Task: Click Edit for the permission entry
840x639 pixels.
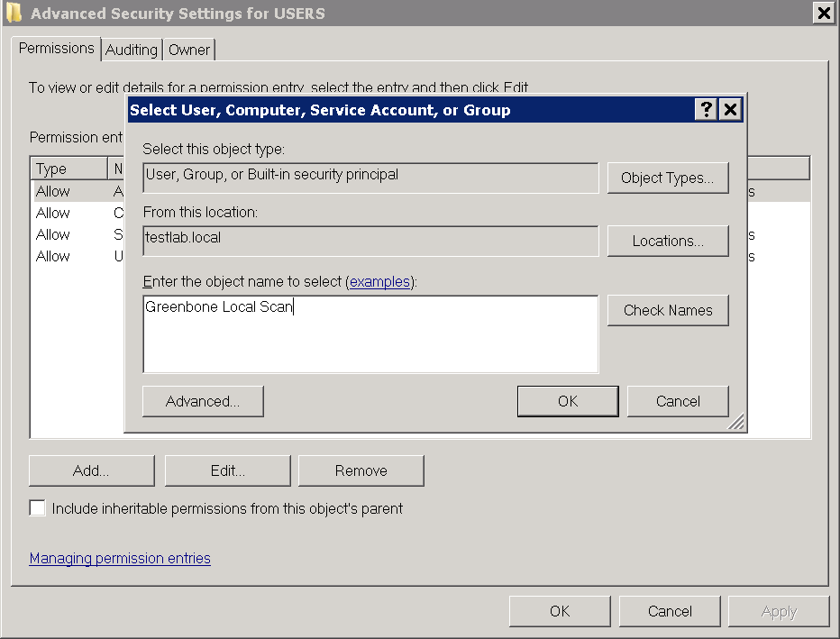Action: 227,470
